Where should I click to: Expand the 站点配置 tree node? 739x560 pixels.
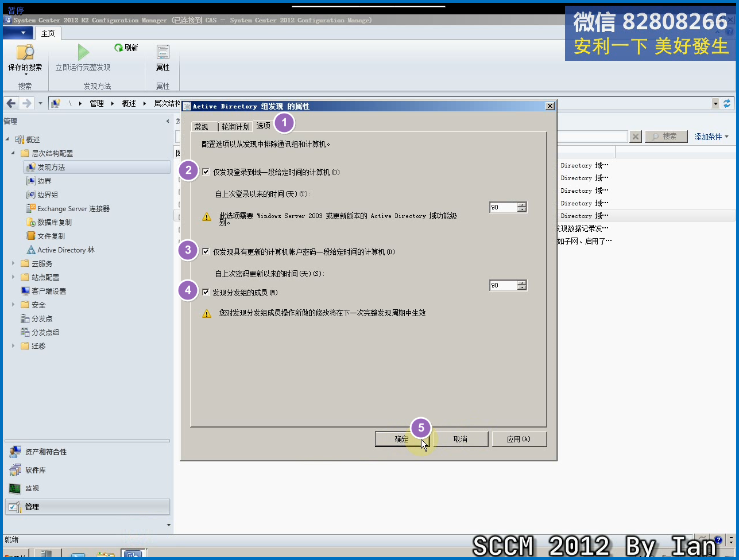point(14,277)
